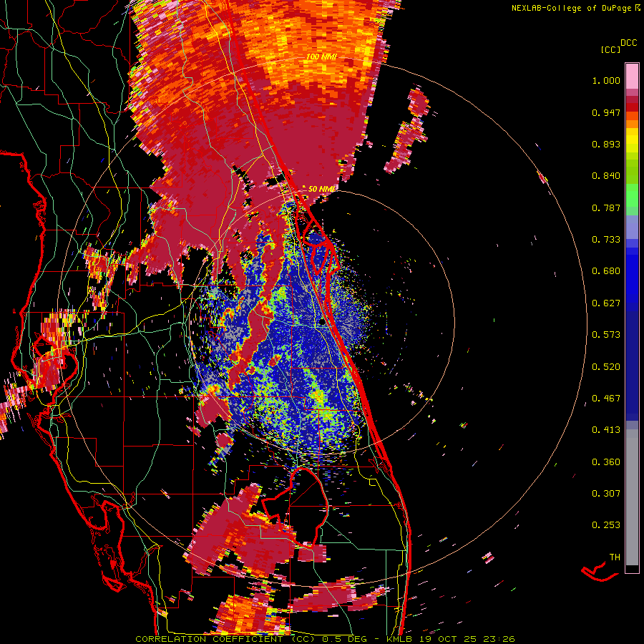Select the 0.360 scale value
This screenshot has height=644, width=644.
[x=606, y=462]
